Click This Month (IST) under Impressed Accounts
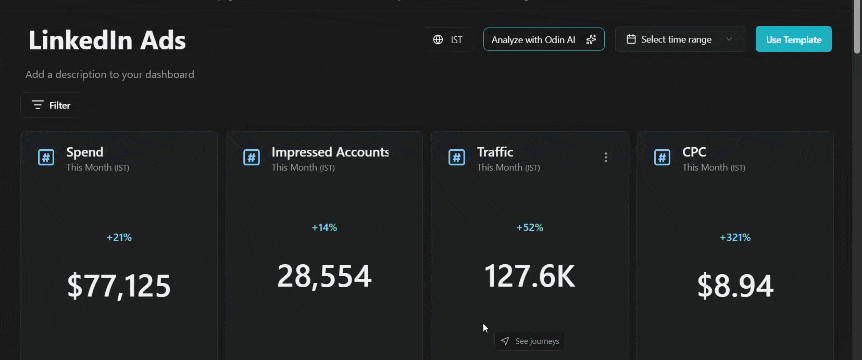This screenshot has width=862, height=360. (x=303, y=167)
